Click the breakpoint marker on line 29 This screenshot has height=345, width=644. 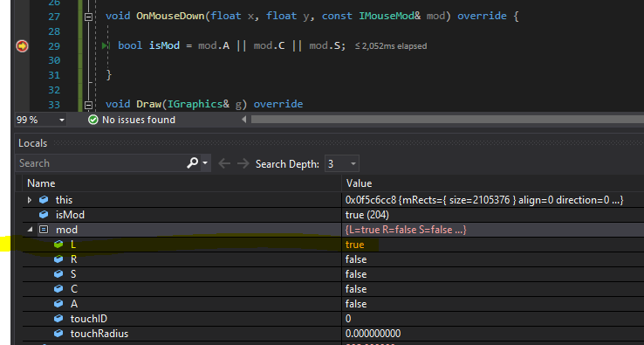click(22, 45)
